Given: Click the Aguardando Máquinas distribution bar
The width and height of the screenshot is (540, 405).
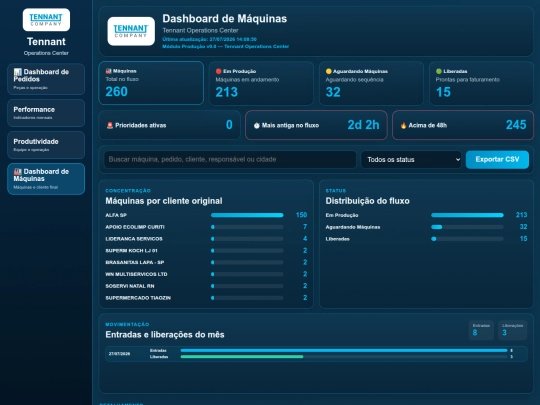Looking at the screenshot, I should point(467,227).
